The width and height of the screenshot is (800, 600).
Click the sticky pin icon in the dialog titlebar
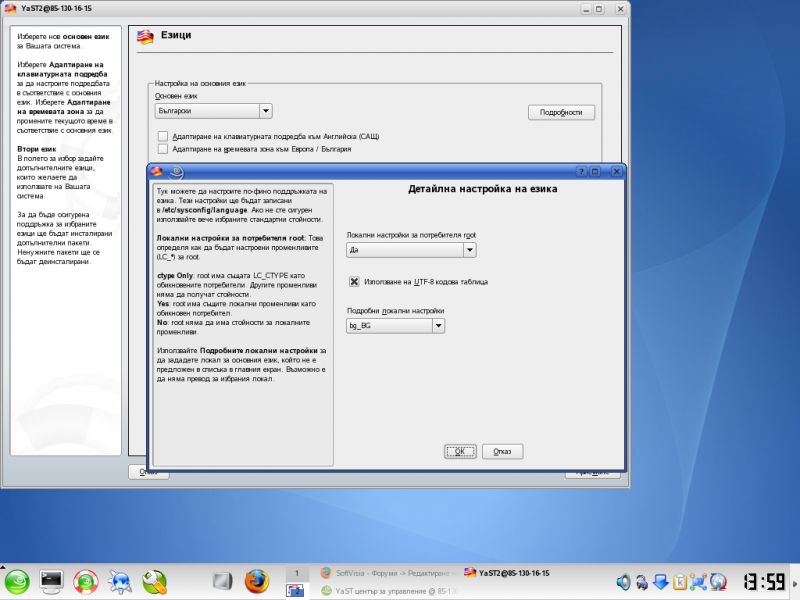click(x=176, y=172)
